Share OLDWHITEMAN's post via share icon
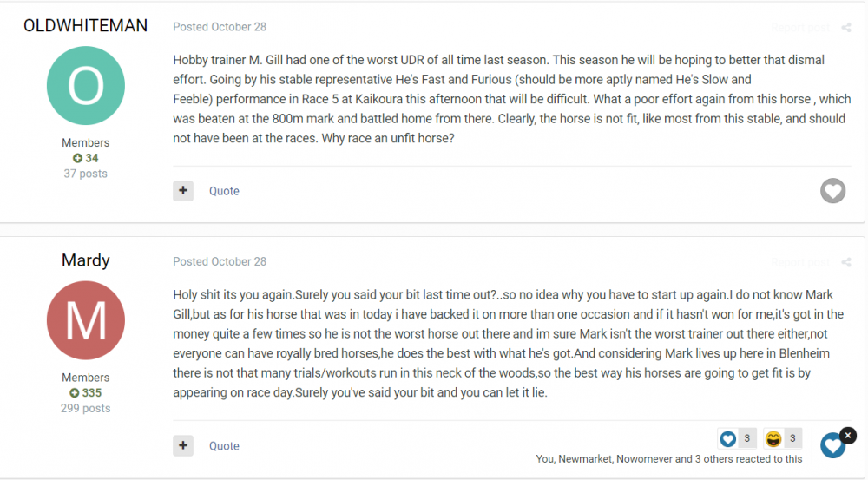 point(846,28)
